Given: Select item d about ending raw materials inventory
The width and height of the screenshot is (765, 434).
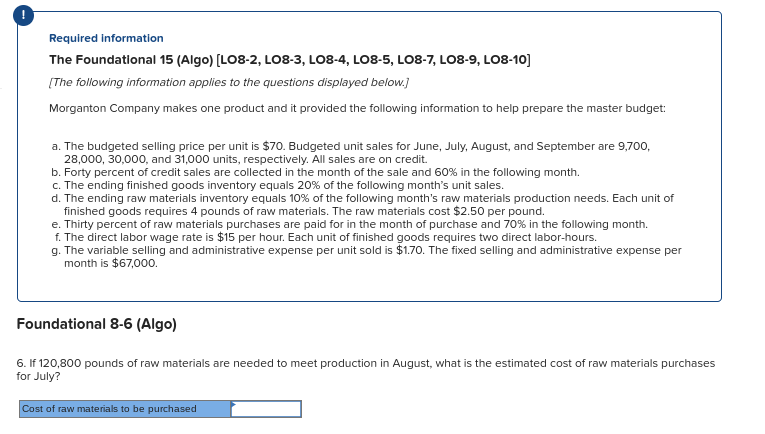Looking at the screenshot, I should click(x=362, y=205).
